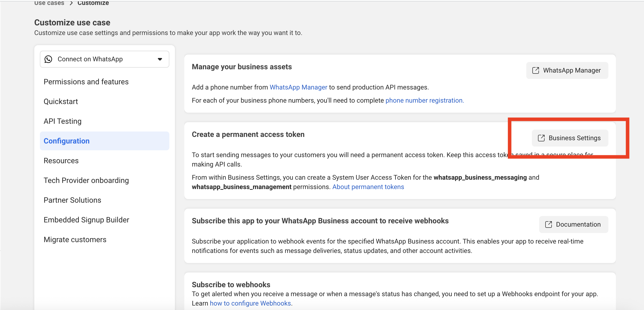Click the Create a permanent access token heading
This screenshot has width=644, height=310.
point(248,135)
